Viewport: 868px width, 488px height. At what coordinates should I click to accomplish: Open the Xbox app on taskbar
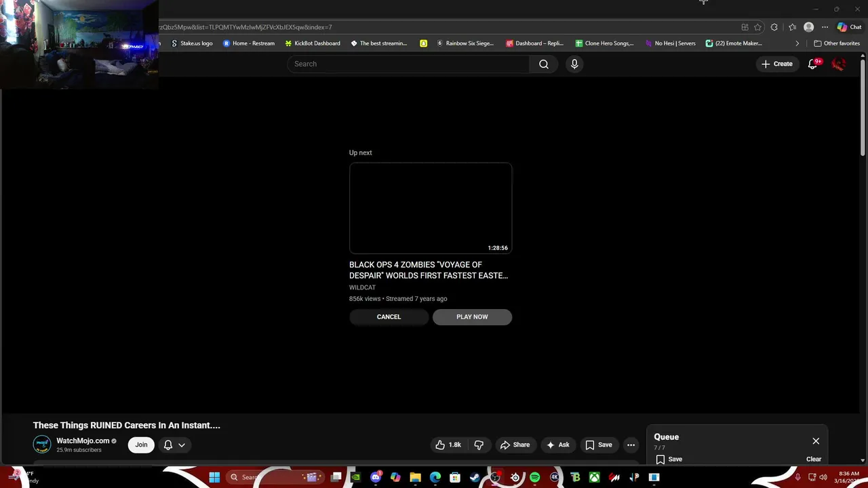tap(595, 477)
